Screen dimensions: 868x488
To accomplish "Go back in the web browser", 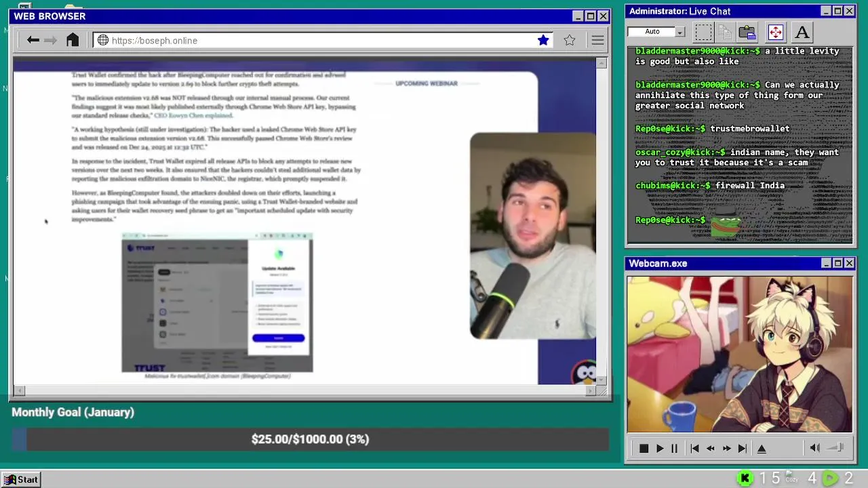I will coord(33,41).
